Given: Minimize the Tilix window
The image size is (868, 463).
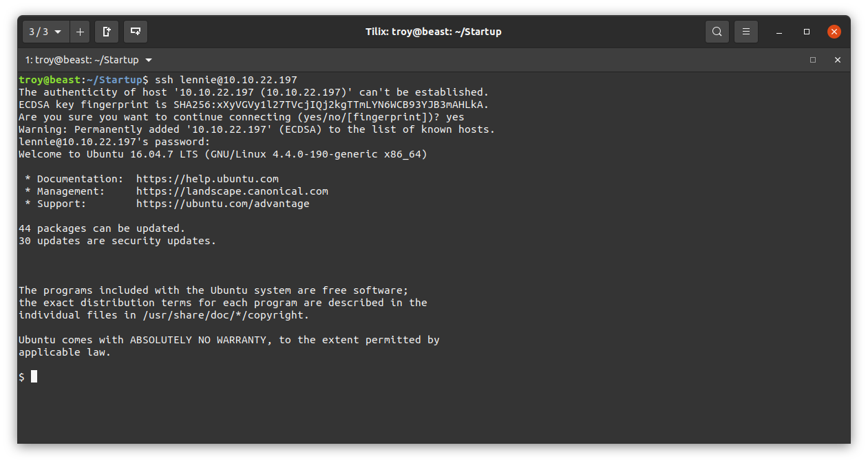Looking at the screenshot, I should tap(779, 32).
